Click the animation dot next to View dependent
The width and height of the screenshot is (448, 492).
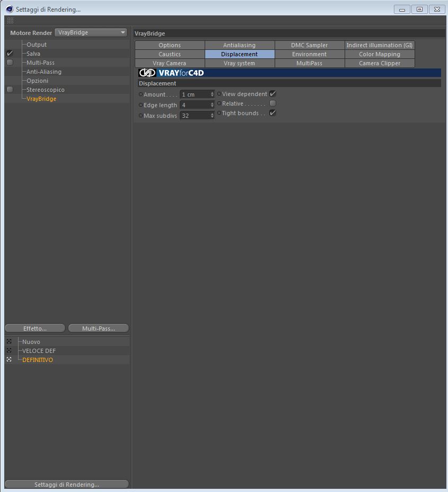219,93
